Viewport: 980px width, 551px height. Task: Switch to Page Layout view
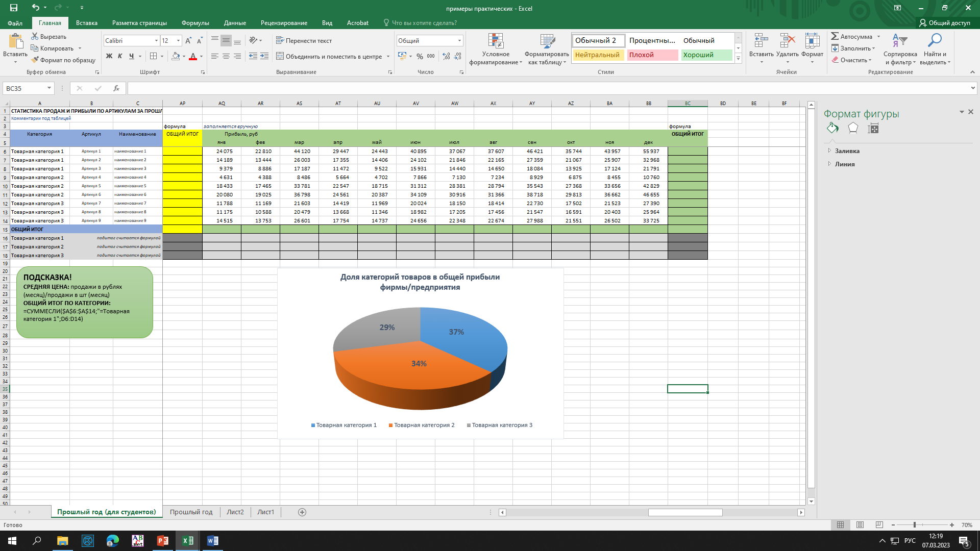(x=860, y=524)
